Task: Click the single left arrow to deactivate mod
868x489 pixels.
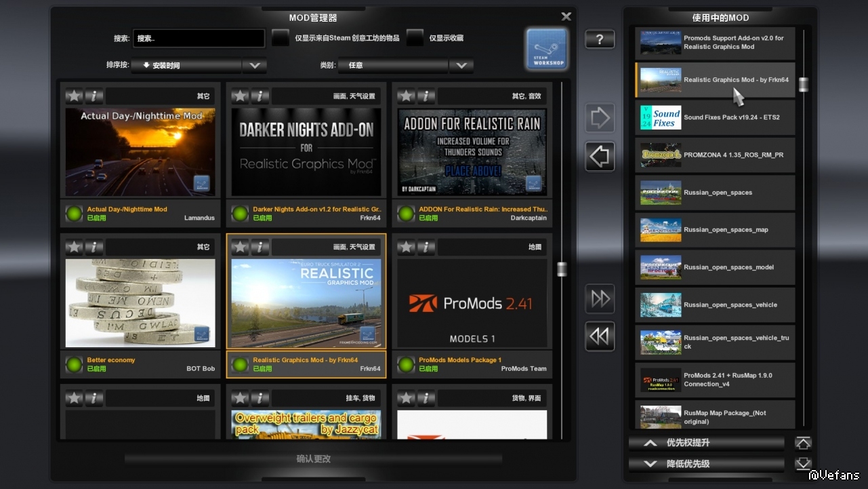Action: click(600, 157)
